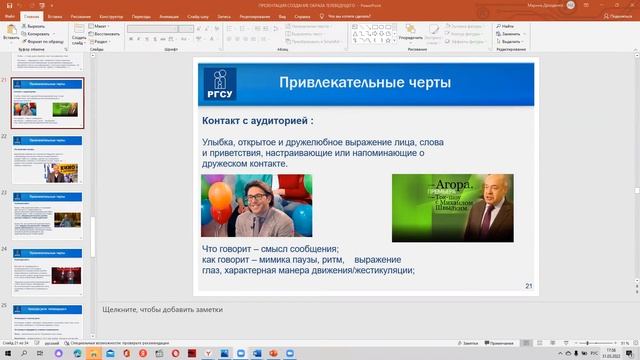Click the slide title 'Привлекательные черты'
Screen dimensions: 640x360
(x=365, y=82)
